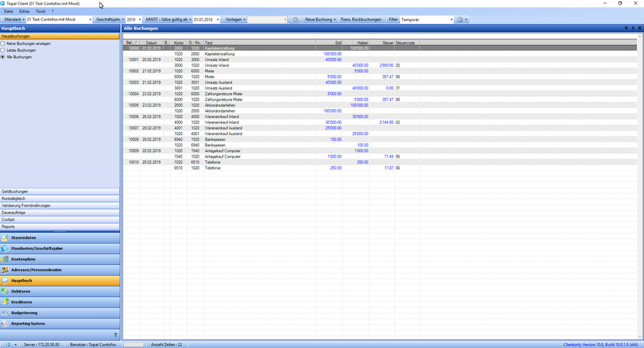Select 'Keine Buchungen anzeigen' radio option
644x348 pixels.
pos(3,43)
